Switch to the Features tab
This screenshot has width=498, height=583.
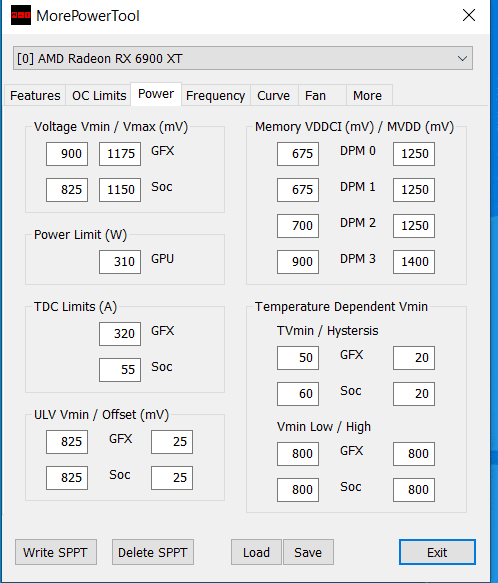tap(35, 96)
